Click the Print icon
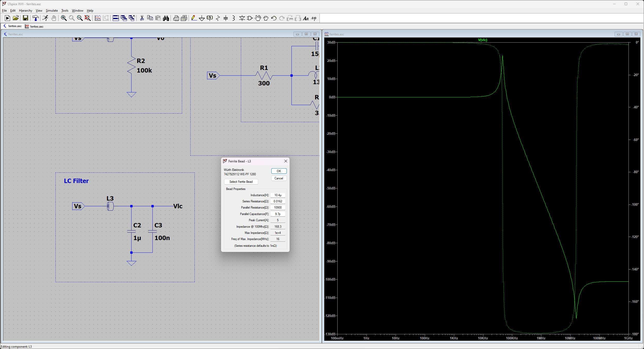644x349 pixels. click(x=176, y=18)
